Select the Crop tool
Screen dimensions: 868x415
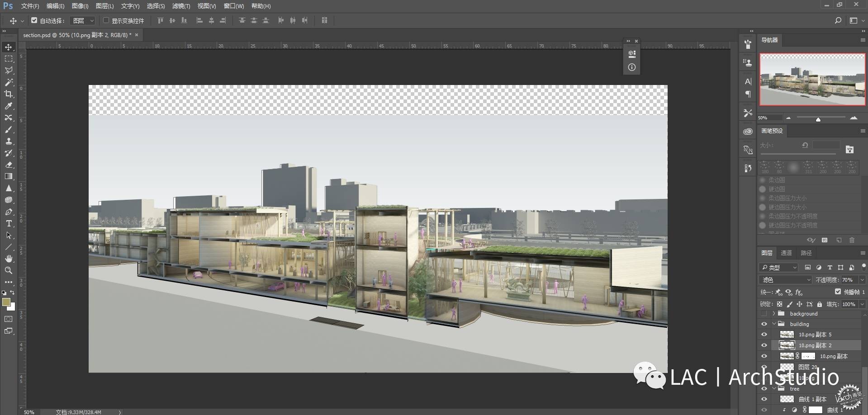(9, 94)
